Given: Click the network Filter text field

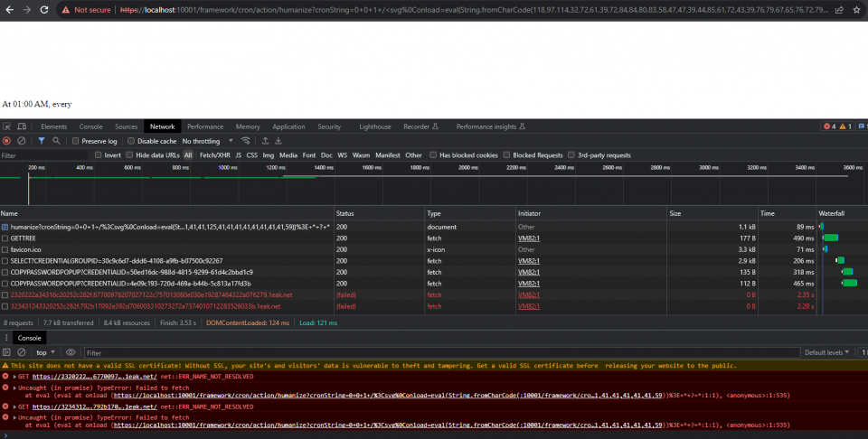Looking at the screenshot, I should coord(44,155).
